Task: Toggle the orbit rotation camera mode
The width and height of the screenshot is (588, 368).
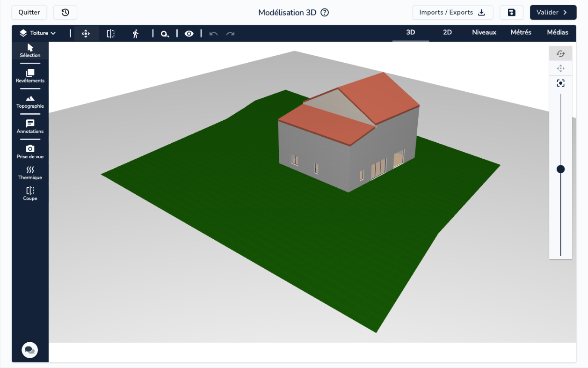Action: click(x=560, y=54)
